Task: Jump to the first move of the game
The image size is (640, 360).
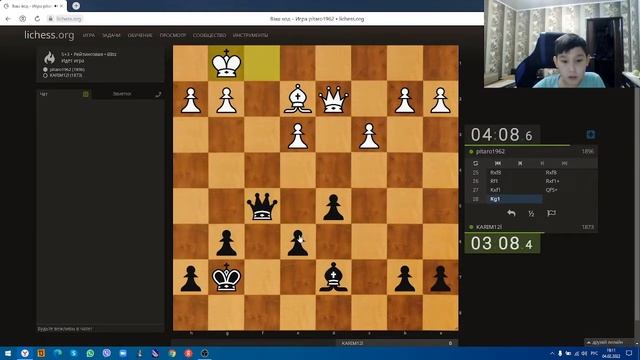Action: pyautogui.click(x=498, y=163)
